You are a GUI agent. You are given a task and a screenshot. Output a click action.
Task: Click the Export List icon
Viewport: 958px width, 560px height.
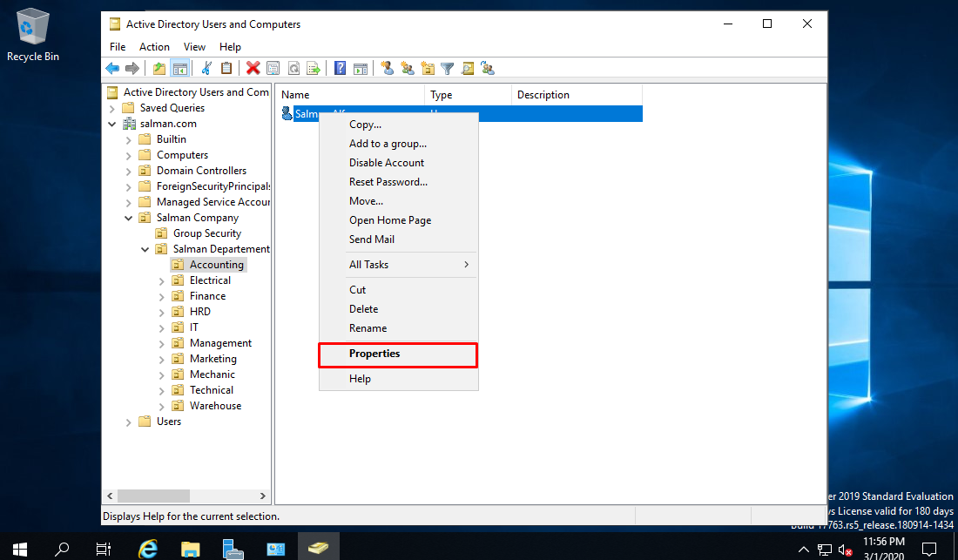(x=314, y=69)
